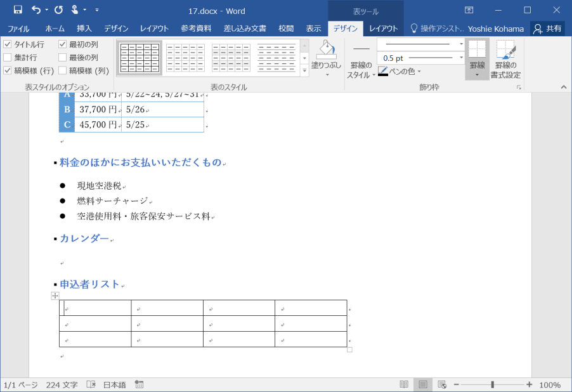Click the macro recording icon in status bar

[x=139, y=384]
